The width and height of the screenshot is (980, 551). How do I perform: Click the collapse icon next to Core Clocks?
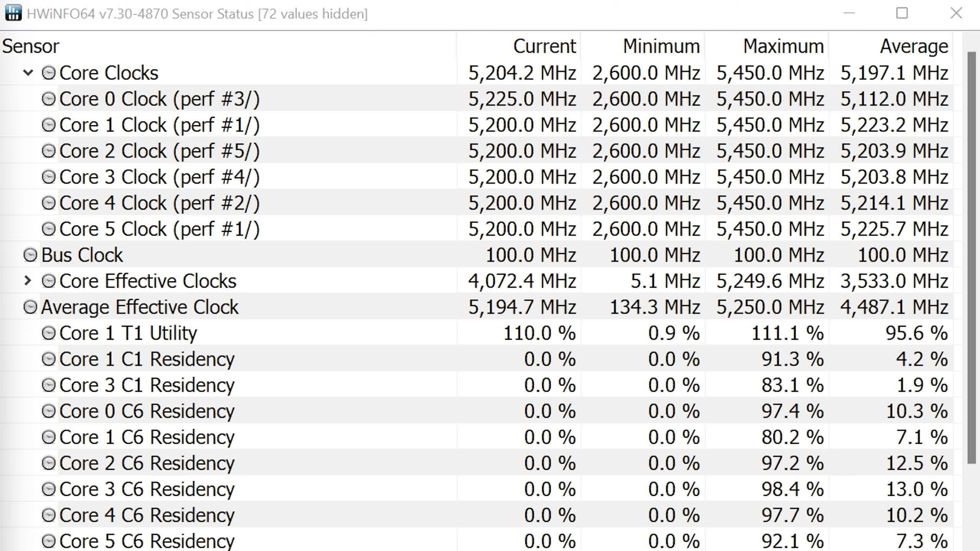tap(29, 73)
